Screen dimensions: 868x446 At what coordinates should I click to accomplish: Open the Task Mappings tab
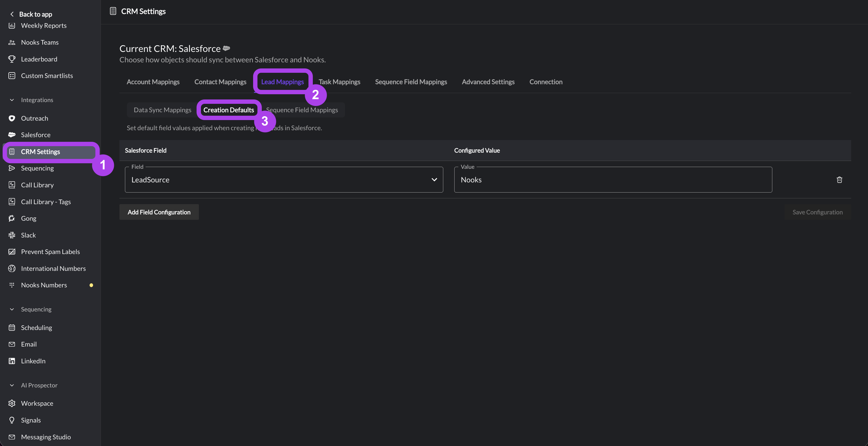pos(339,82)
